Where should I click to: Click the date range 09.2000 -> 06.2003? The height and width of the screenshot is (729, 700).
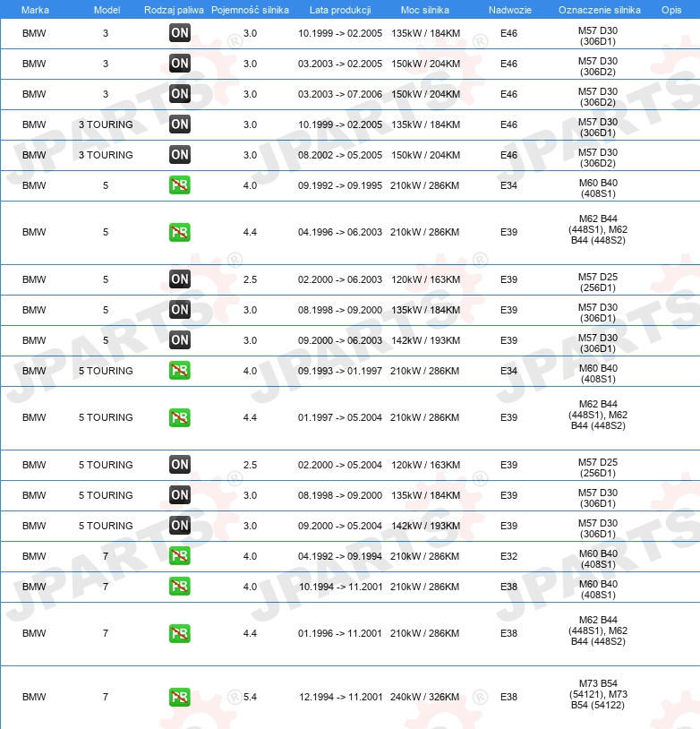(340, 340)
